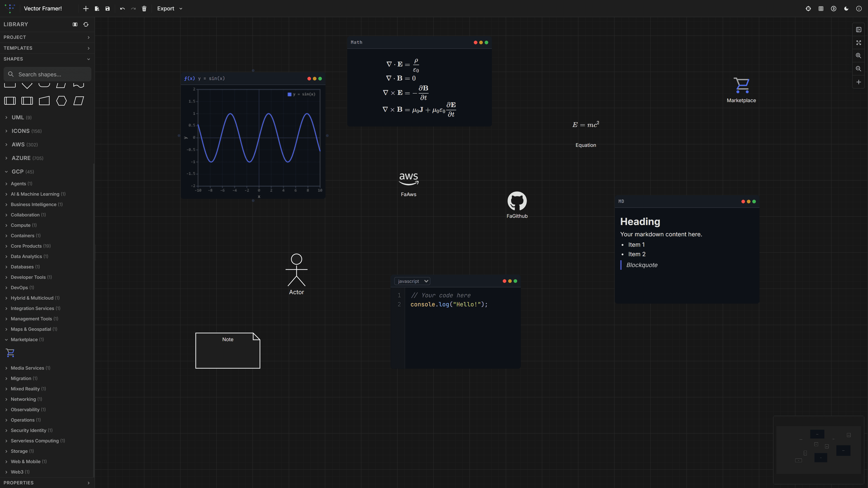Expand the AWS (302) category
Image resolution: width=868 pixels, height=488 pixels.
(47, 145)
